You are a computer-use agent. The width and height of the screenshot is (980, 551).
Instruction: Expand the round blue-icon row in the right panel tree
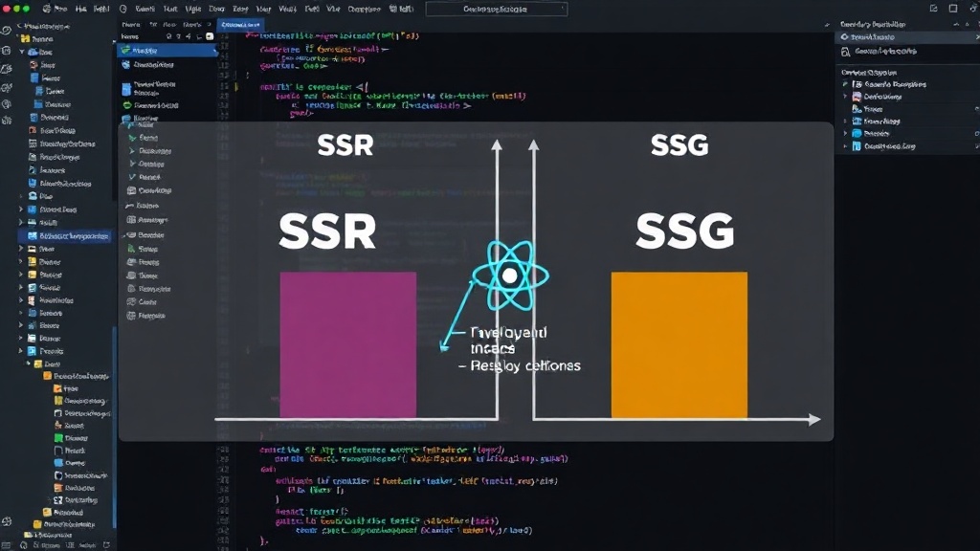tap(845, 133)
